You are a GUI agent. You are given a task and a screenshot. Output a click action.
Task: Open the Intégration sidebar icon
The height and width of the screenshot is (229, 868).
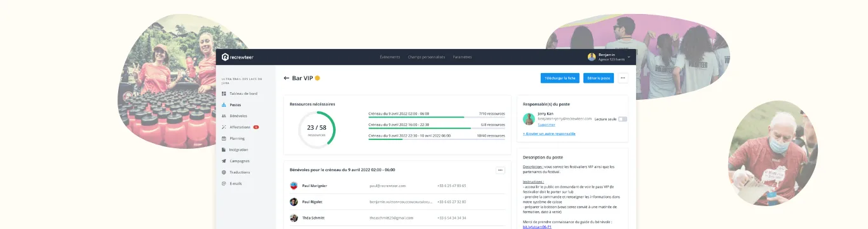[223, 149]
